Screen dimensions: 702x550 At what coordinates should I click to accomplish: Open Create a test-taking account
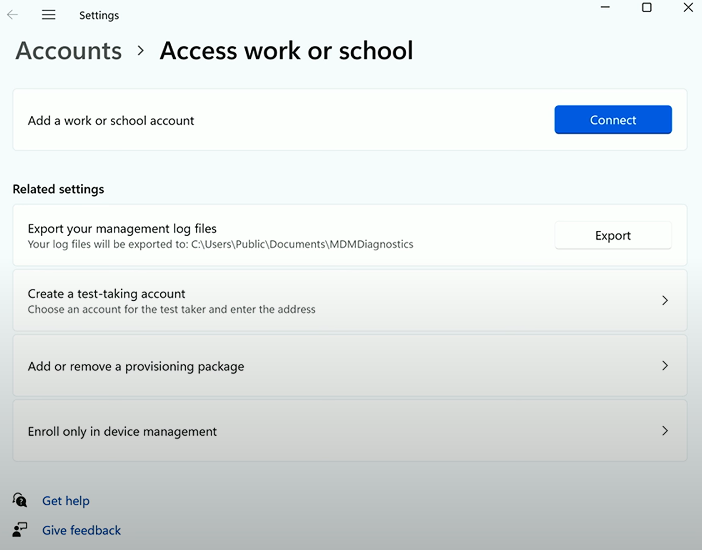click(x=350, y=300)
